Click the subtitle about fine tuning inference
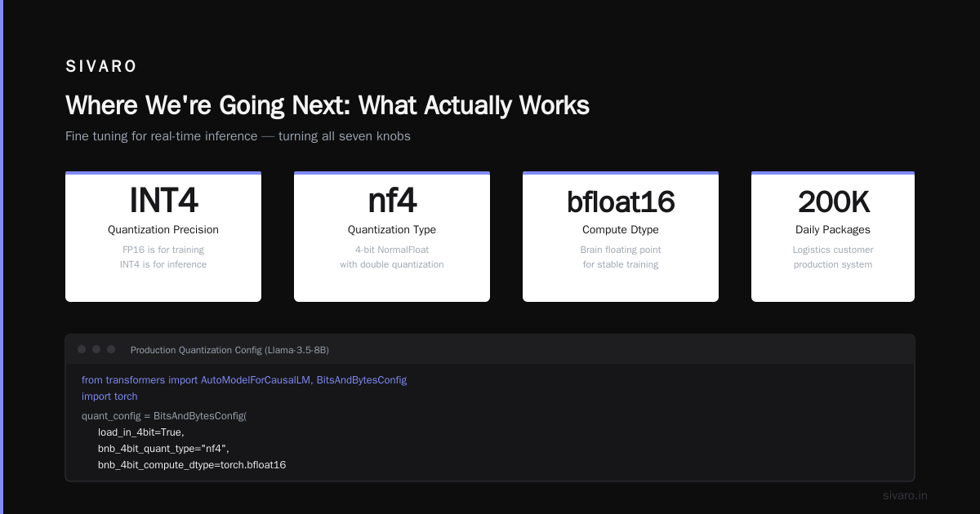 (x=238, y=136)
